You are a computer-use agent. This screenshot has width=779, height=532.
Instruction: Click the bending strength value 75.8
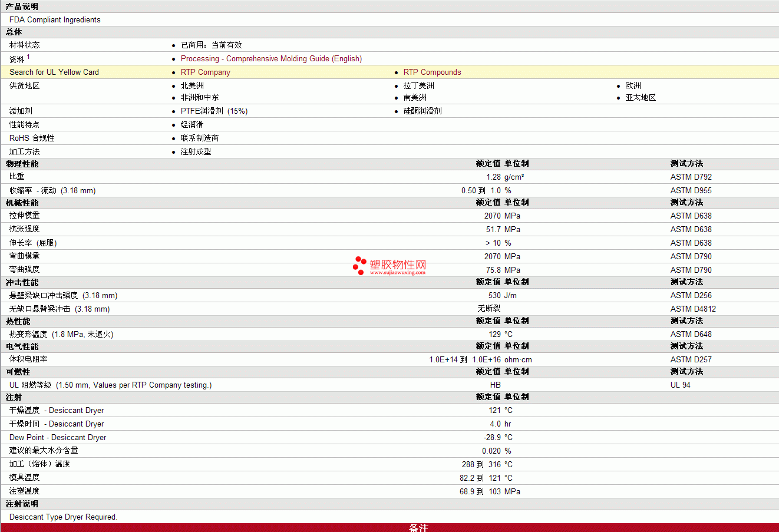[x=493, y=270]
